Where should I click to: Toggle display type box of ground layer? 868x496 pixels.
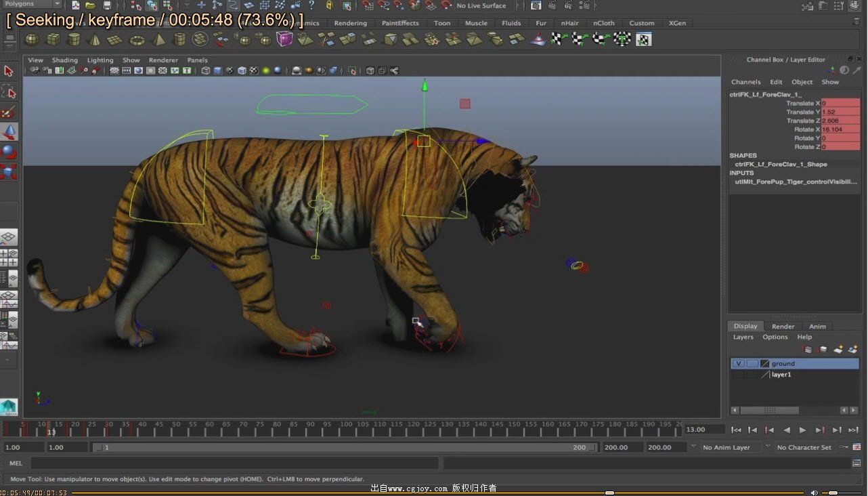click(752, 364)
